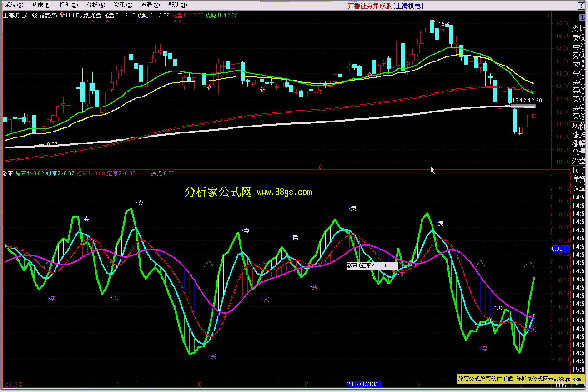Click the 涨幅 row in quote panel
The height and width of the screenshot is (392, 588).
(x=579, y=144)
